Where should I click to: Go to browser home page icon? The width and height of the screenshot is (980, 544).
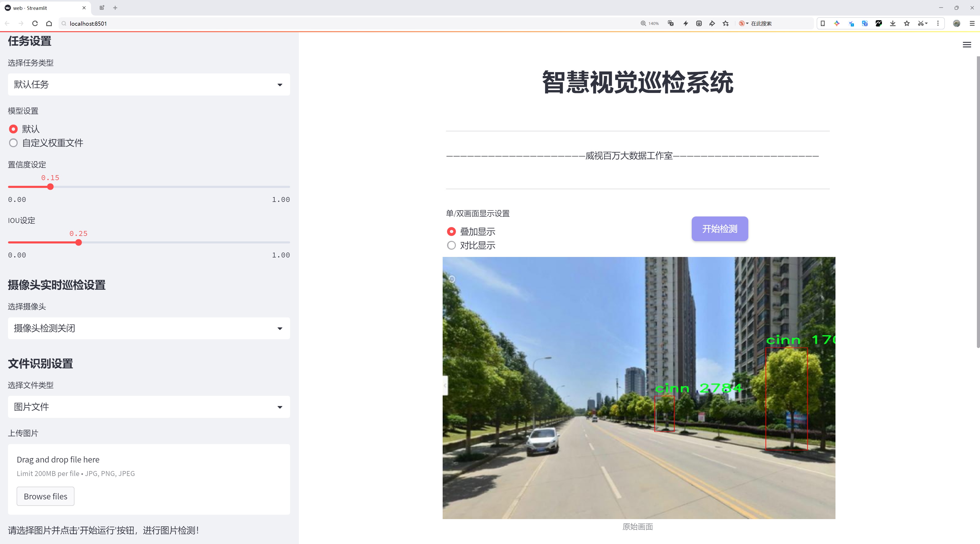click(x=49, y=24)
